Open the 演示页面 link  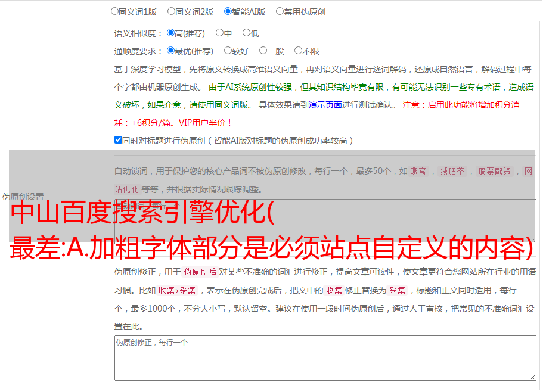pos(325,105)
